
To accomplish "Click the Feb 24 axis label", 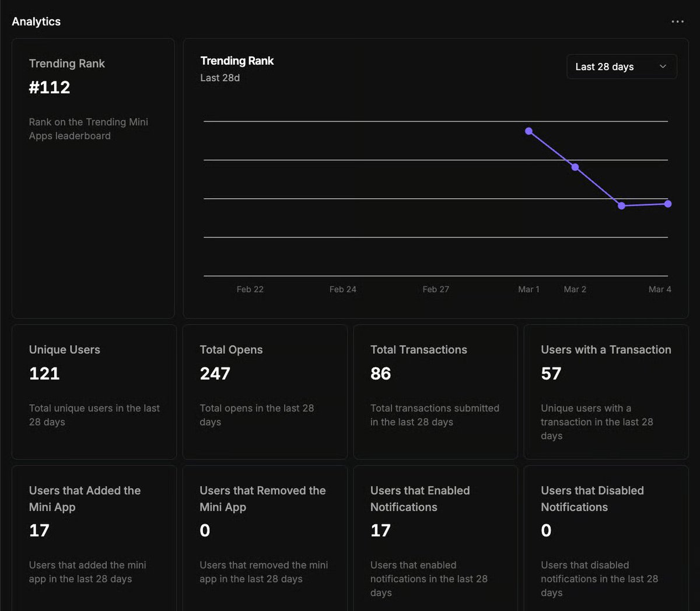I will pos(343,289).
